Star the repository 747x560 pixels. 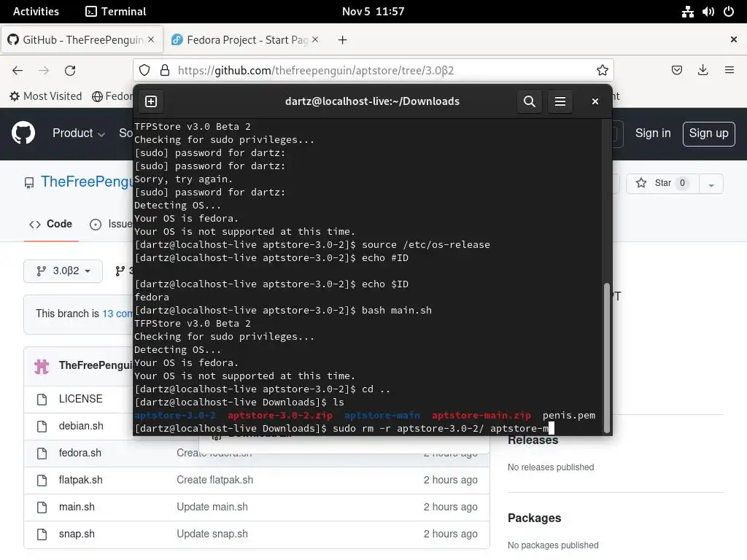(x=662, y=183)
